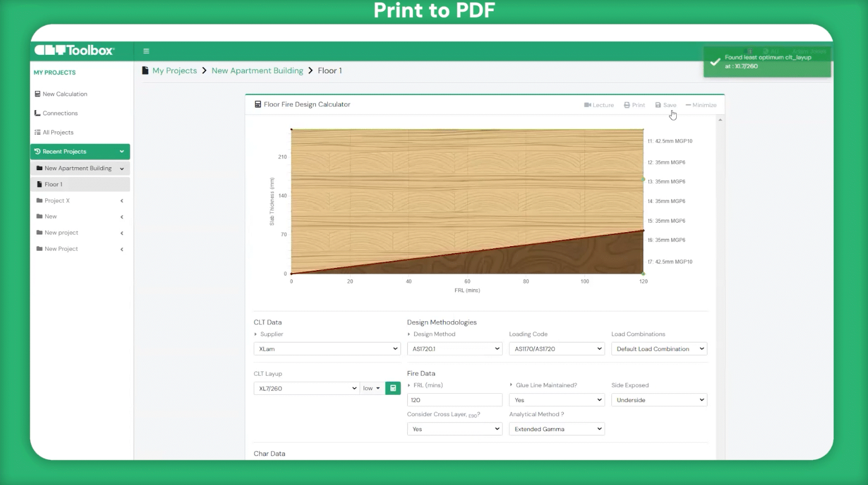Viewport: 868px width, 485px height.
Task: Minimize the Floor Fire Design Calculator panel
Action: click(701, 105)
